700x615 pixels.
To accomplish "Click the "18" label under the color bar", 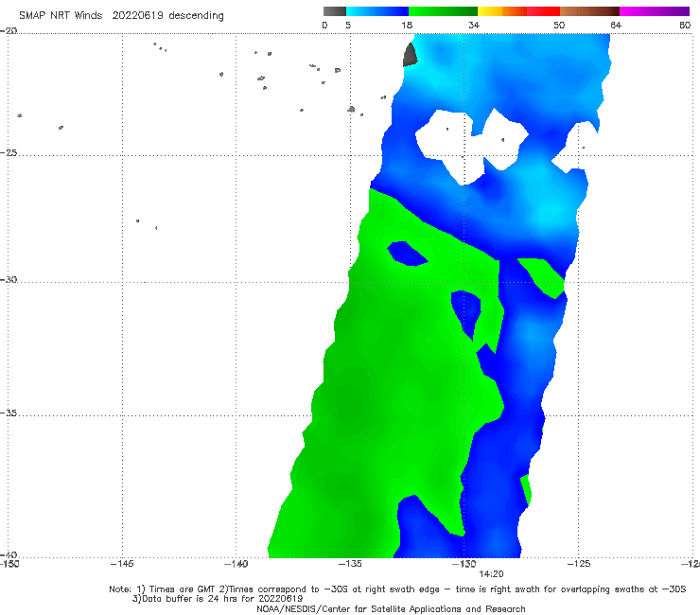I will pos(407,26).
